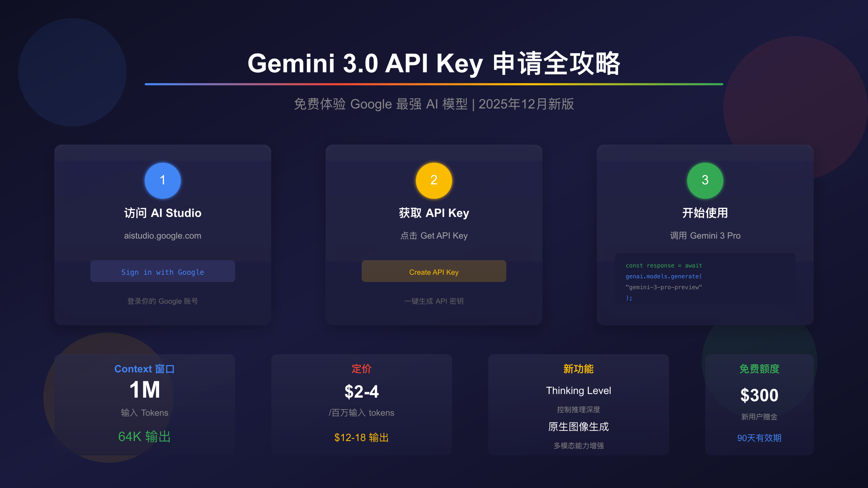Click the Sign in with Google button
The height and width of the screenshot is (488, 868).
point(163,271)
